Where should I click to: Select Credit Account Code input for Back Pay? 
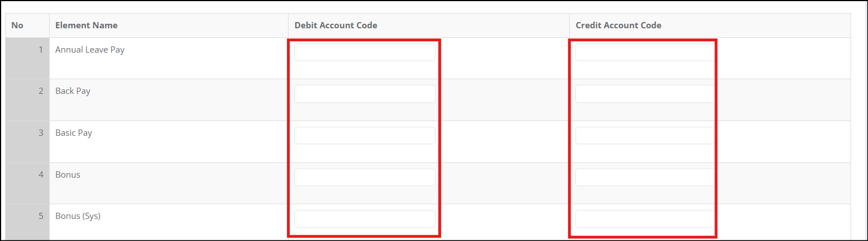pyautogui.click(x=645, y=94)
